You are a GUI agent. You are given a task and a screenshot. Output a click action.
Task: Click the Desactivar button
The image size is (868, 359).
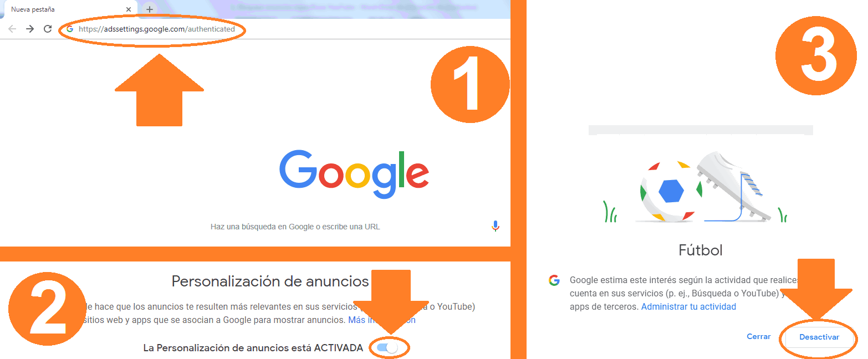pos(819,337)
